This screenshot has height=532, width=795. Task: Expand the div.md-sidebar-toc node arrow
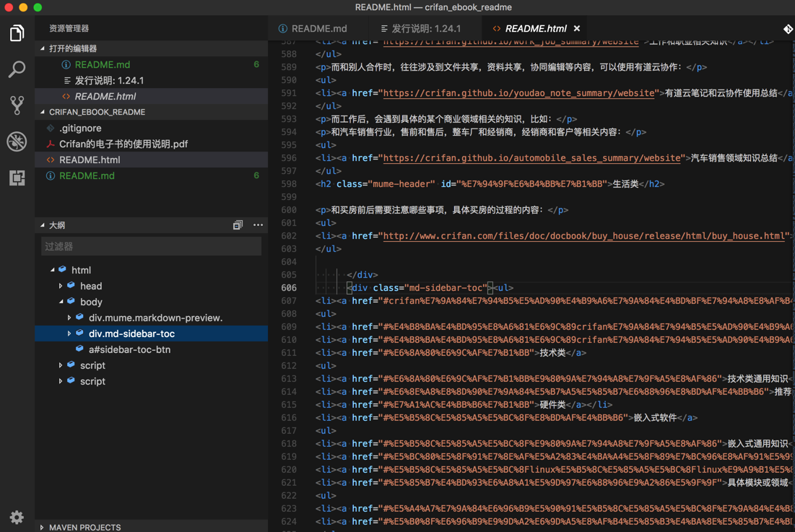pos(69,333)
